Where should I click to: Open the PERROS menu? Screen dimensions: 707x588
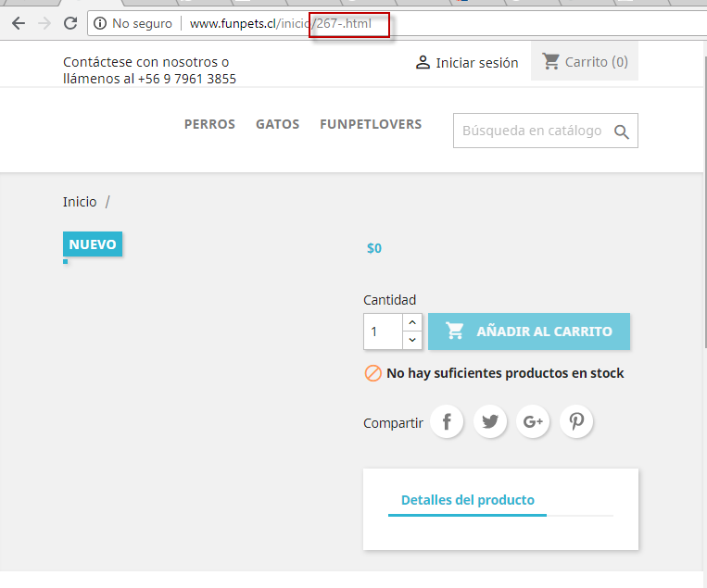(209, 124)
